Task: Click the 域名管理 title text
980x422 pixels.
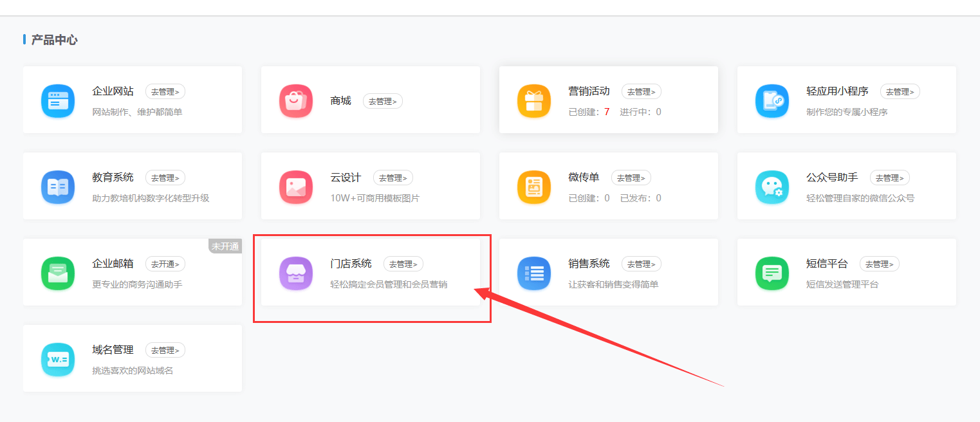Action: tap(113, 350)
